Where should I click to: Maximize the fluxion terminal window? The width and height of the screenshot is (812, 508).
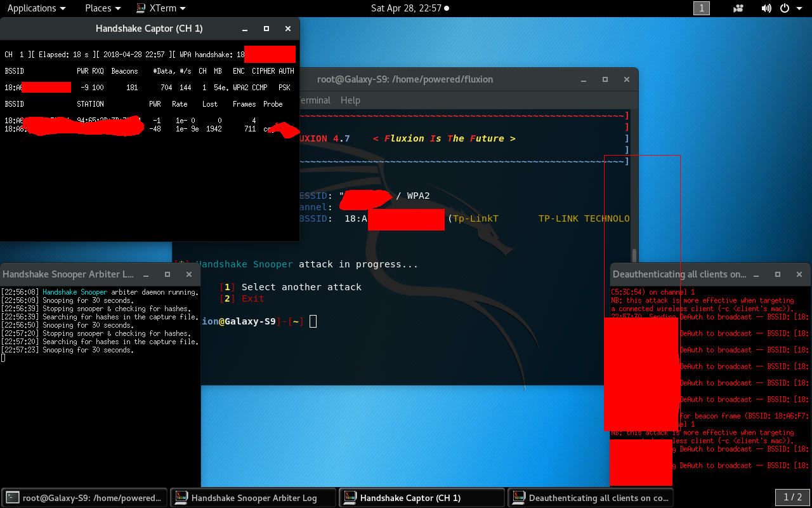[605, 79]
